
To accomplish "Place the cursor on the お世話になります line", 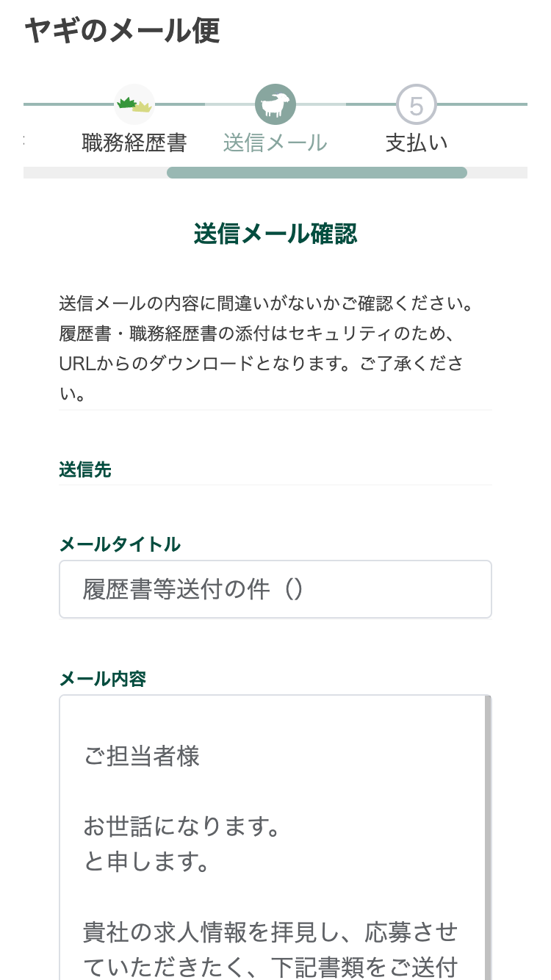I will pyautogui.click(x=181, y=828).
